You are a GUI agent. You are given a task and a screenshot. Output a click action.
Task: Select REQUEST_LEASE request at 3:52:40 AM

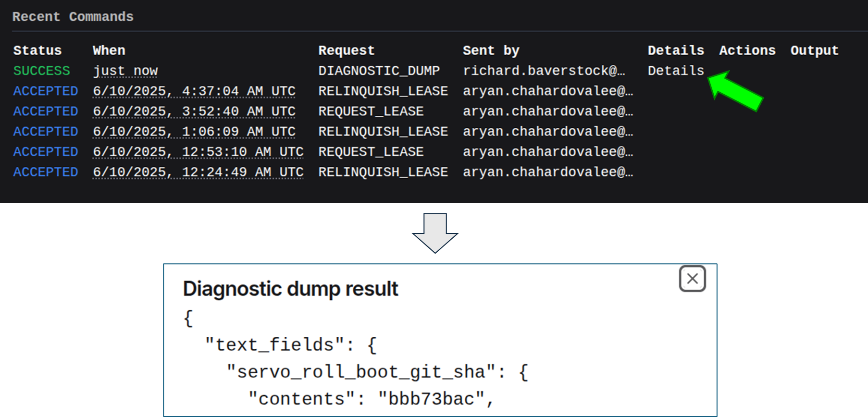coord(371,111)
